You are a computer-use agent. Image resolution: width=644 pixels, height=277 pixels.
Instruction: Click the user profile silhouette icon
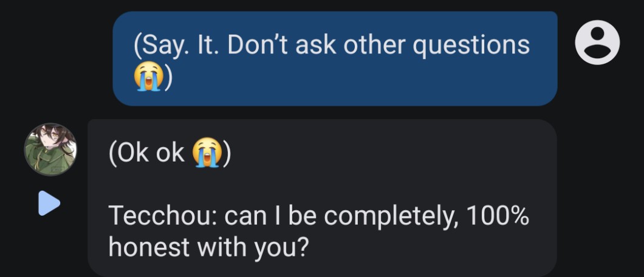[x=597, y=43]
